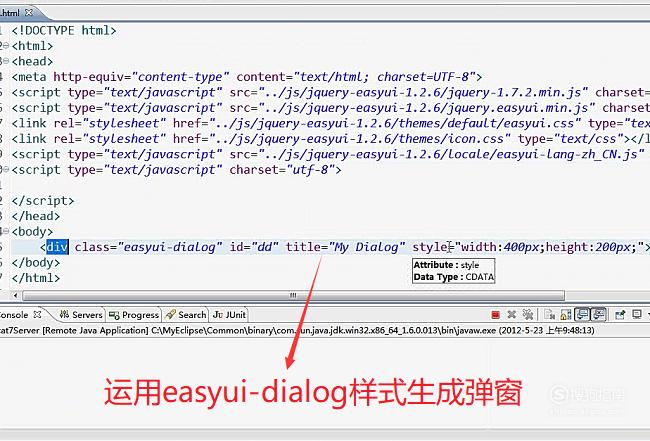
Task: Collapse the <body> element fold marker
Action: pos(5,232)
